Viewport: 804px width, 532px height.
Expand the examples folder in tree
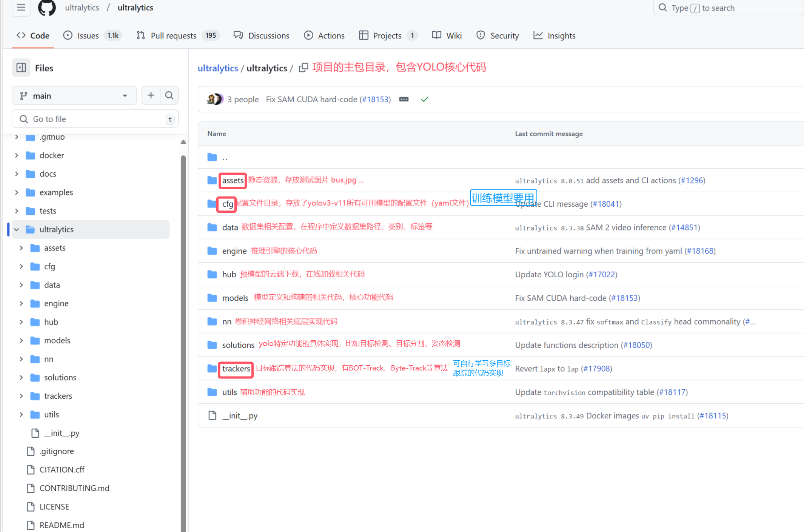[17, 192]
